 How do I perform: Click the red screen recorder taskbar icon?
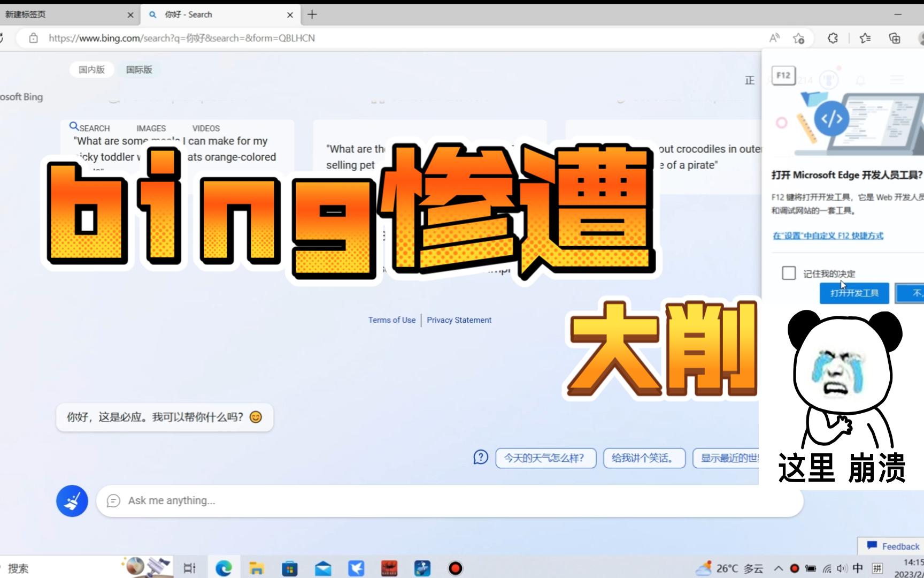tap(455, 568)
